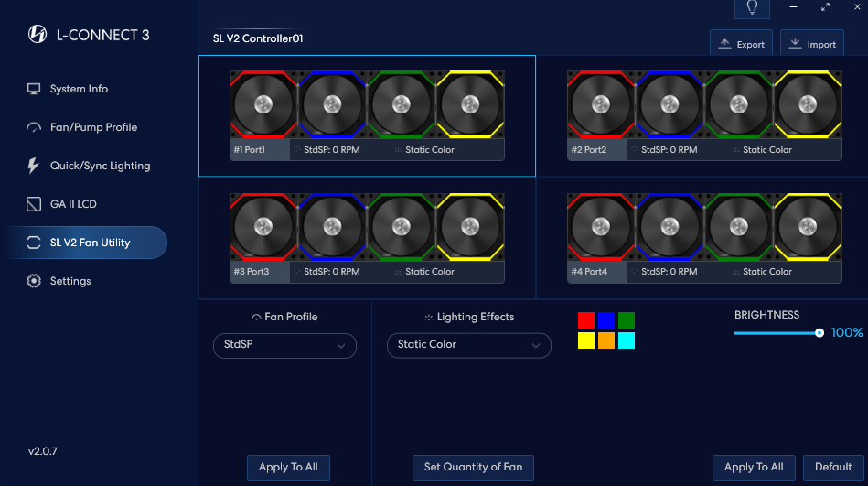This screenshot has width=868, height=486.
Task: Expand the Static Color lighting effects dropdown
Action: click(x=469, y=345)
